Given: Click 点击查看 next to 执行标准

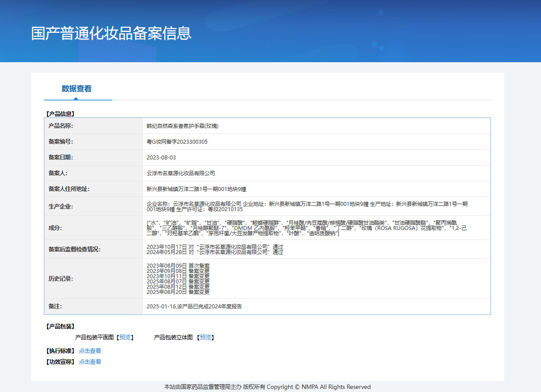Looking at the screenshot, I should tap(90, 351).
